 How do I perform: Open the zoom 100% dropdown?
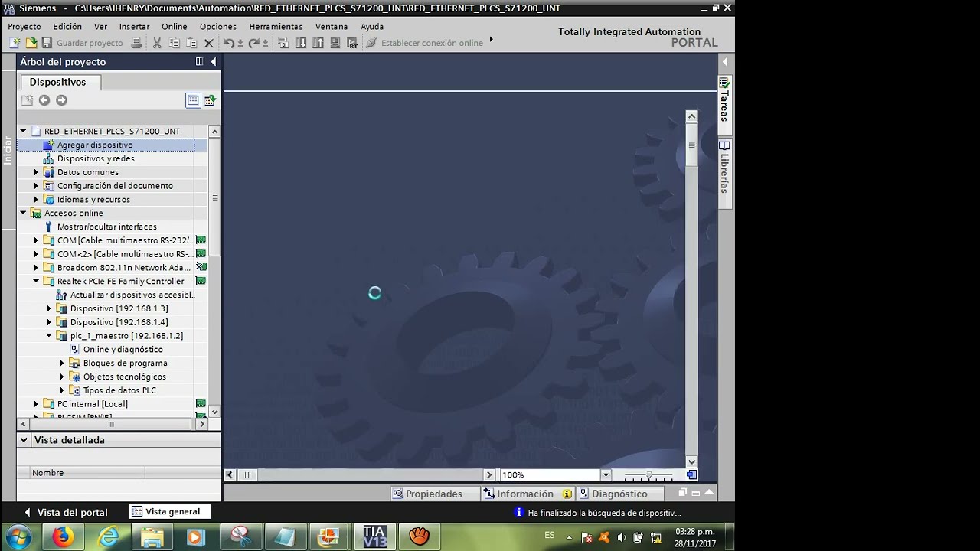click(x=606, y=475)
